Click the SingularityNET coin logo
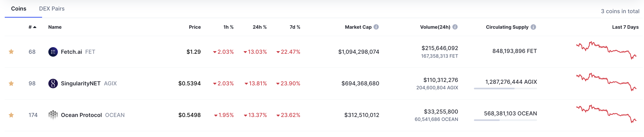 53,84
